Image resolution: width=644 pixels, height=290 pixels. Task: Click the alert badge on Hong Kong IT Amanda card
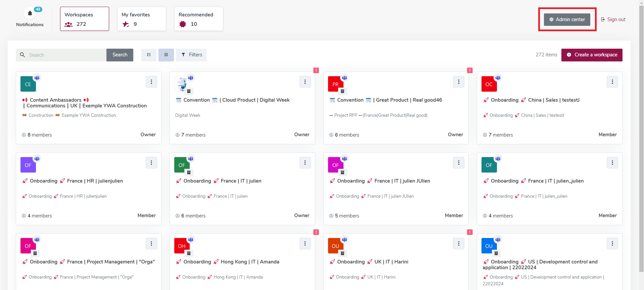[316, 232]
